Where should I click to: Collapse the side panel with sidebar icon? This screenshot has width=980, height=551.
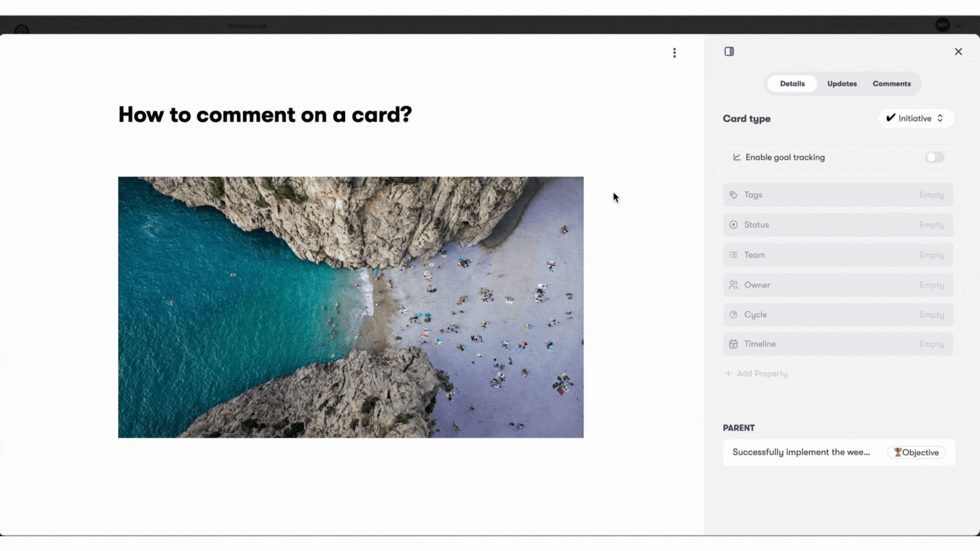click(x=729, y=52)
